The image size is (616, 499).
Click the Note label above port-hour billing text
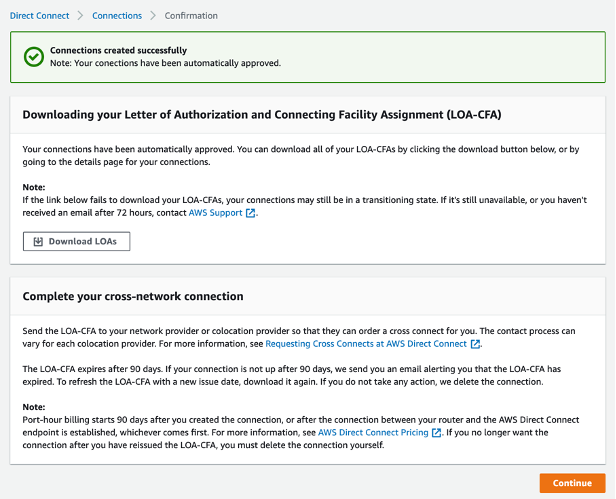tap(34, 407)
